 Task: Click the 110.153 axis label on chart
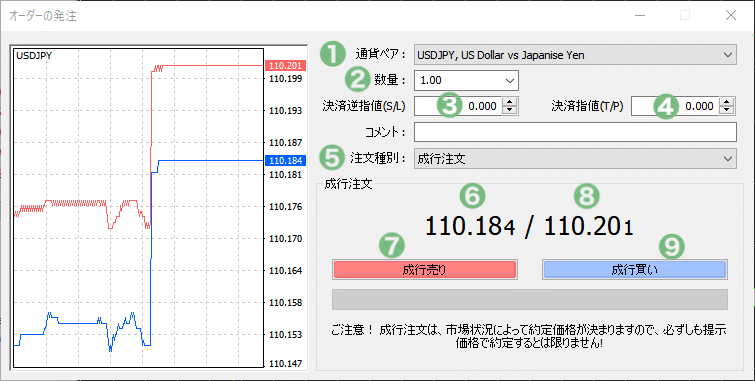pos(286,334)
